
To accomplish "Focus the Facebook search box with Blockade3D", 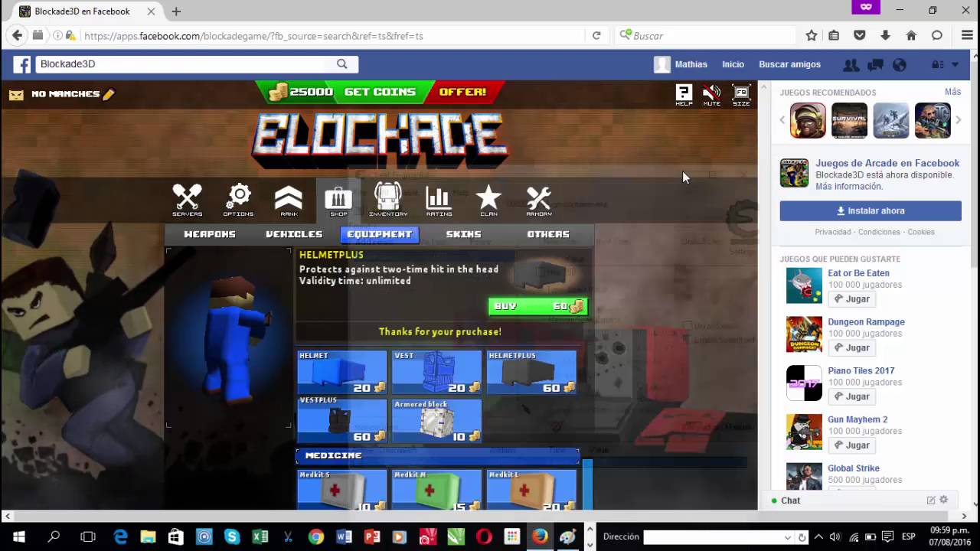I will [182, 64].
